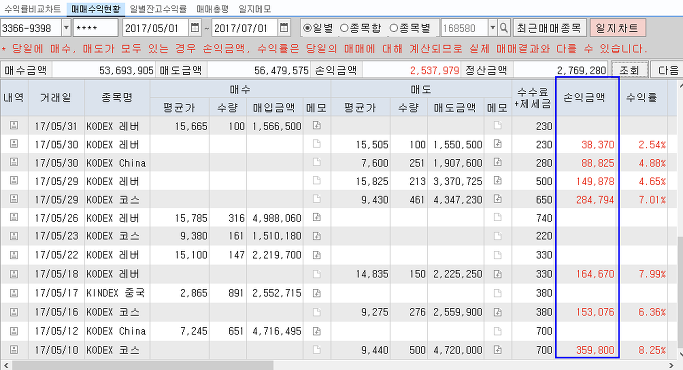This screenshot has width=683, height=370.
Task: Click the 다음 next button
Action: pos(667,70)
